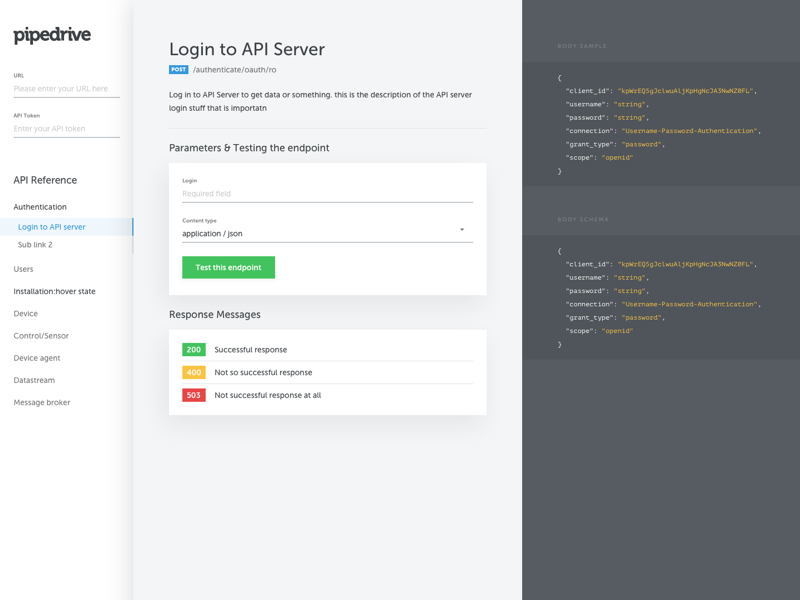Screen dimensions: 800x600
Task: Open Message broker section
Action: coord(42,403)
